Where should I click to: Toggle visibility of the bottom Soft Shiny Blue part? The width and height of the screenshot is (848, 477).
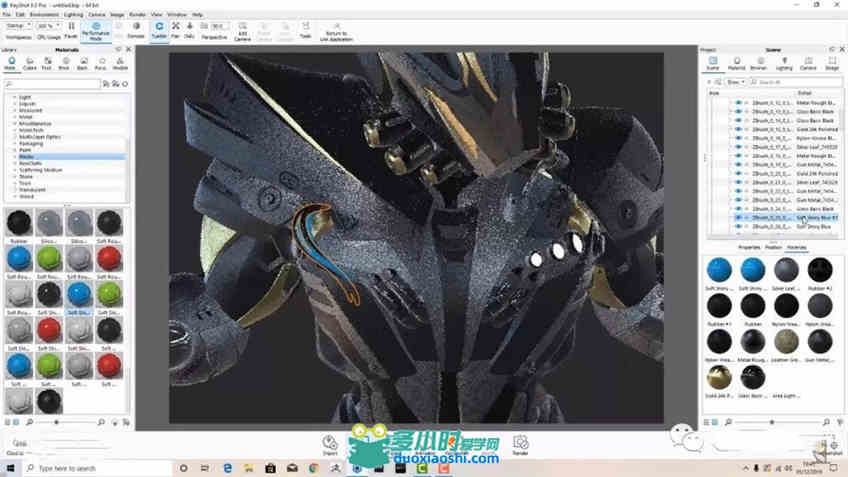pyautogui.click(x=738, y=227)
